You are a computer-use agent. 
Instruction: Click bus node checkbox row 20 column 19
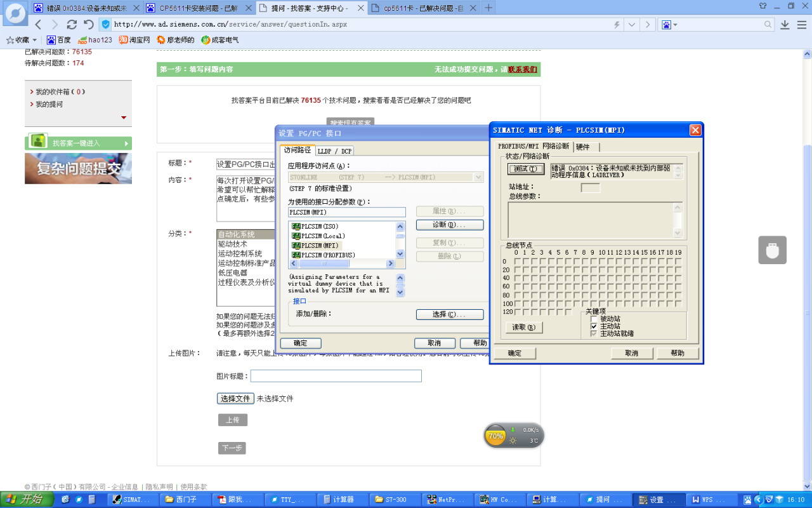[x=679, y=269]
